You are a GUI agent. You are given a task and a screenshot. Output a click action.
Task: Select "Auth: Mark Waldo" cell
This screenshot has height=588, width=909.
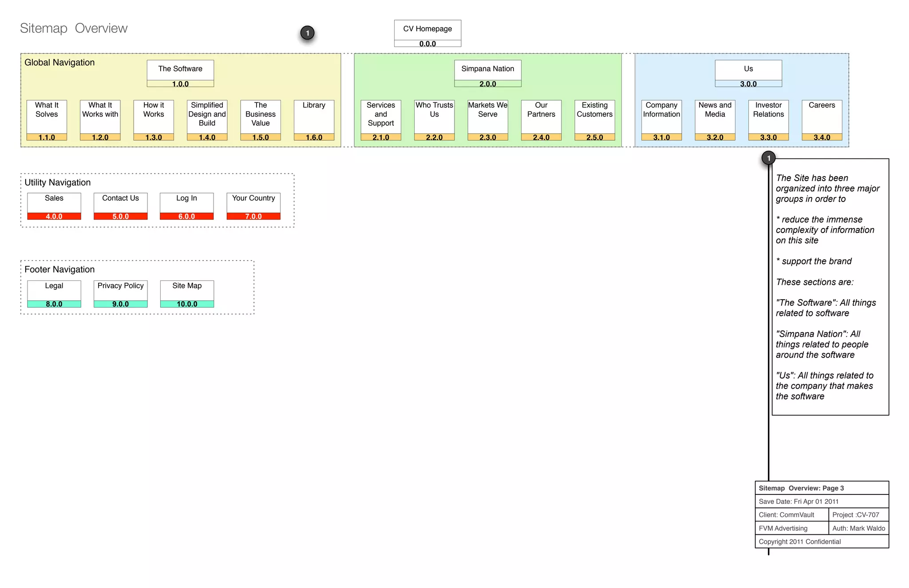[x=859, y=528]
